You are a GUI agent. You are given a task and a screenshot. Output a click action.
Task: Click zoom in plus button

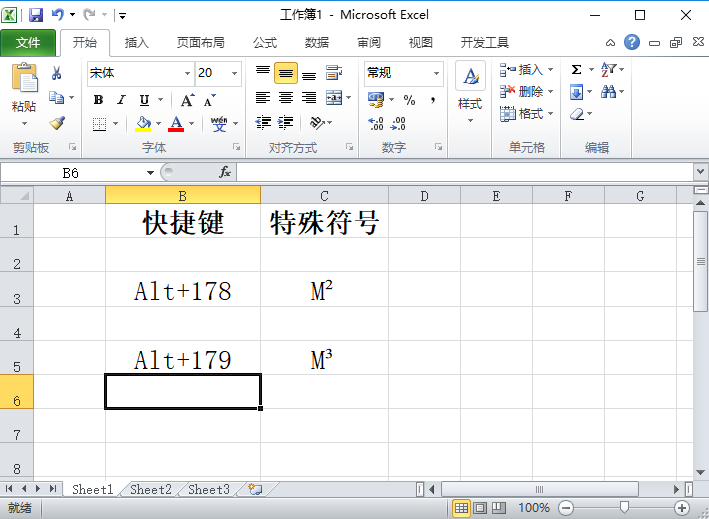click(681, 508)
